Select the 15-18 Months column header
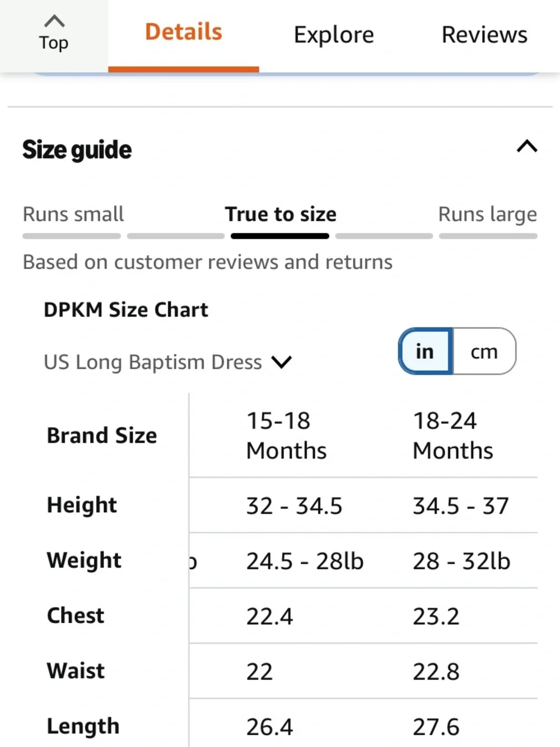The height and width of the screenshot is (747, 560). [x=286, y=435]
